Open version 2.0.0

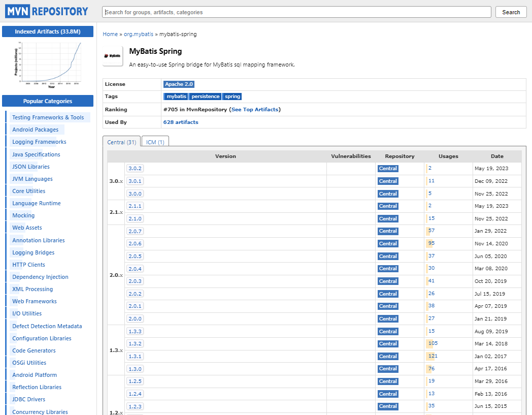tap(135, 318)
